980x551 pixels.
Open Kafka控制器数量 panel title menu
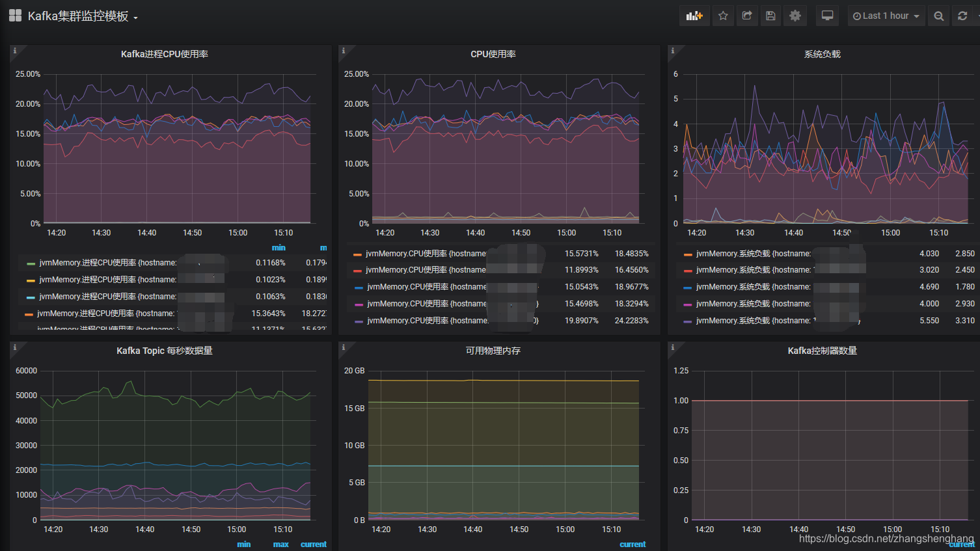(x=823, y=351)
